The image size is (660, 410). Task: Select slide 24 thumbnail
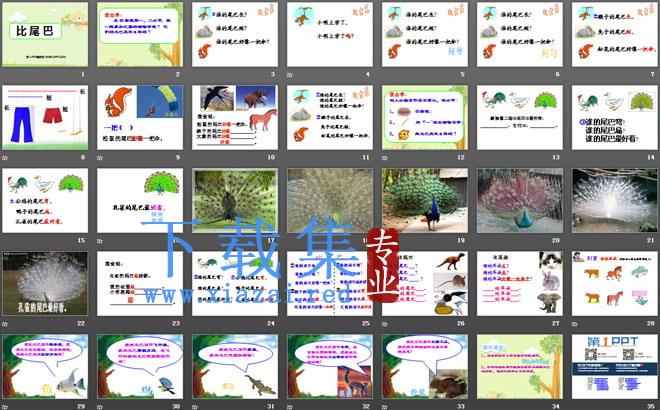pos(235,284)
